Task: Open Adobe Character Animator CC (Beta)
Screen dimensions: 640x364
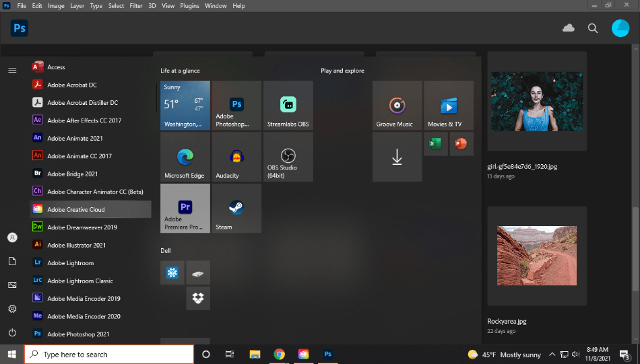Action: pos(91,192)
